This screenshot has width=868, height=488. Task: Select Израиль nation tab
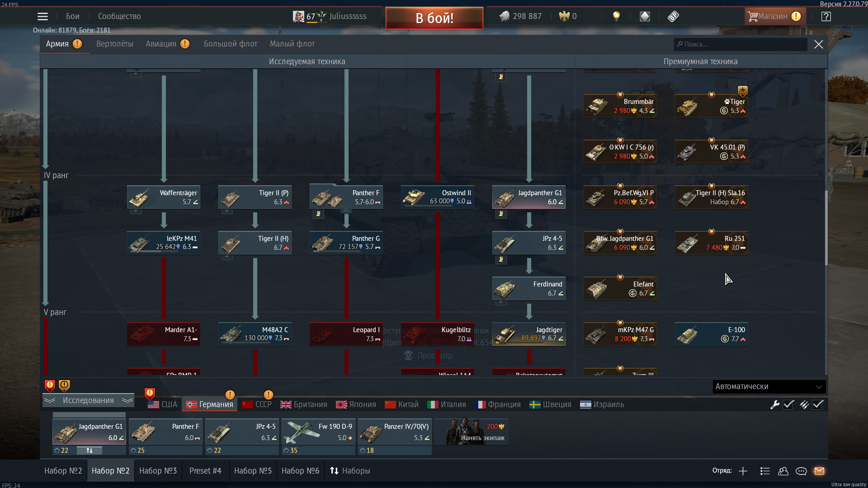click(602, 404)
